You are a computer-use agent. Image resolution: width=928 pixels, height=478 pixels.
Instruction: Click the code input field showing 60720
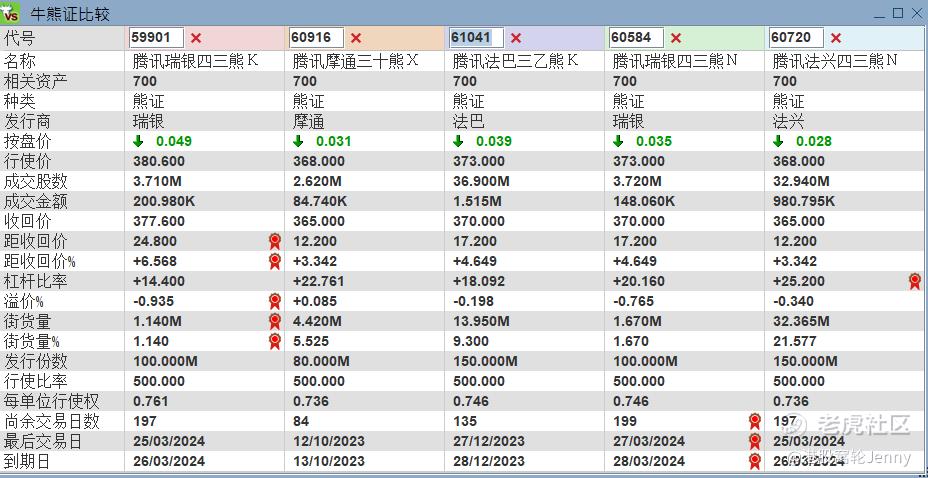click(796, 38)
